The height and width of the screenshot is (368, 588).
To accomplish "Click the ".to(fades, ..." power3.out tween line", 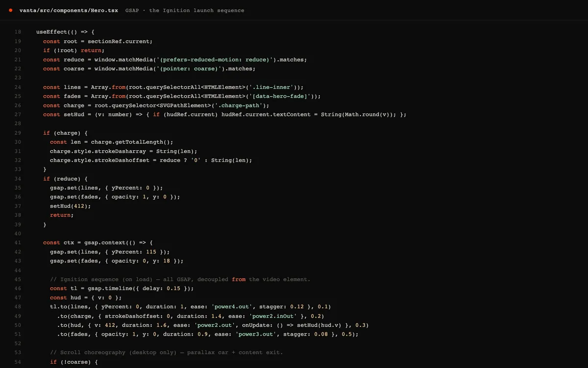I will pos(208,334).
